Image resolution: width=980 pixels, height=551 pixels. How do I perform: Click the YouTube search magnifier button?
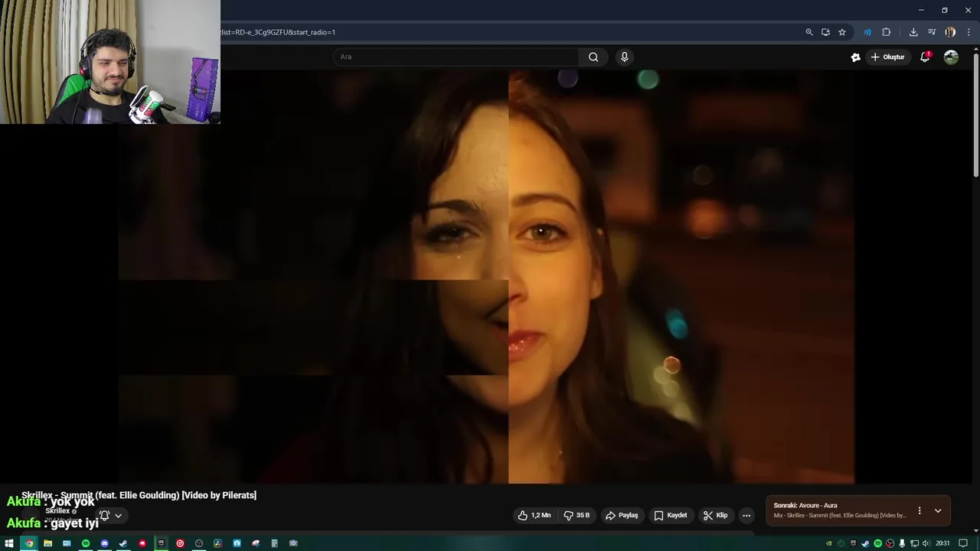coord(593,57)
